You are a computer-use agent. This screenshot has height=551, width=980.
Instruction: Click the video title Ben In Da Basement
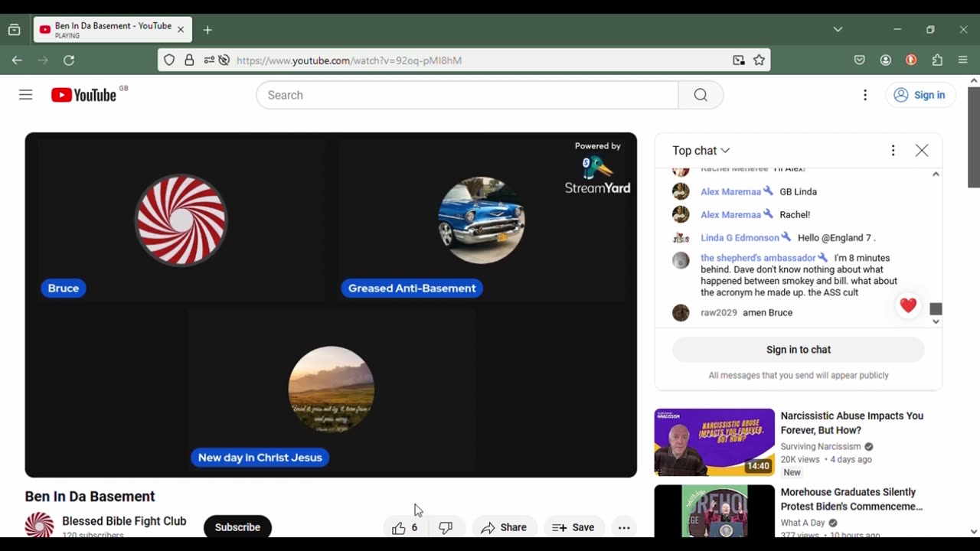click(90, 497)
